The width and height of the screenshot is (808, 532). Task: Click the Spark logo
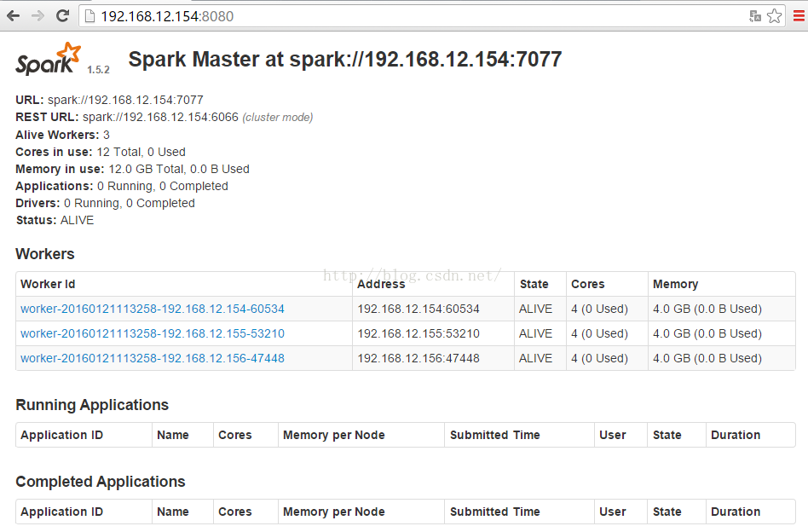(48, 59)
